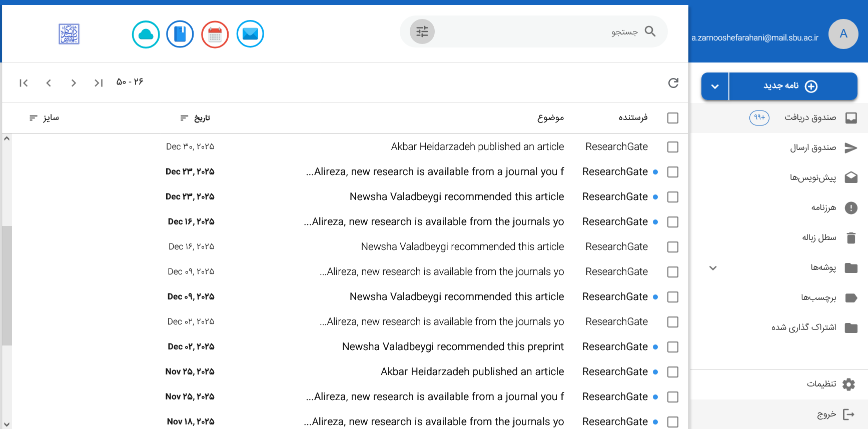Open the inbox (صندوق دریافت) folder
Image resolution: width=868 pixels, height=429 pixels.
pos(809,117)
